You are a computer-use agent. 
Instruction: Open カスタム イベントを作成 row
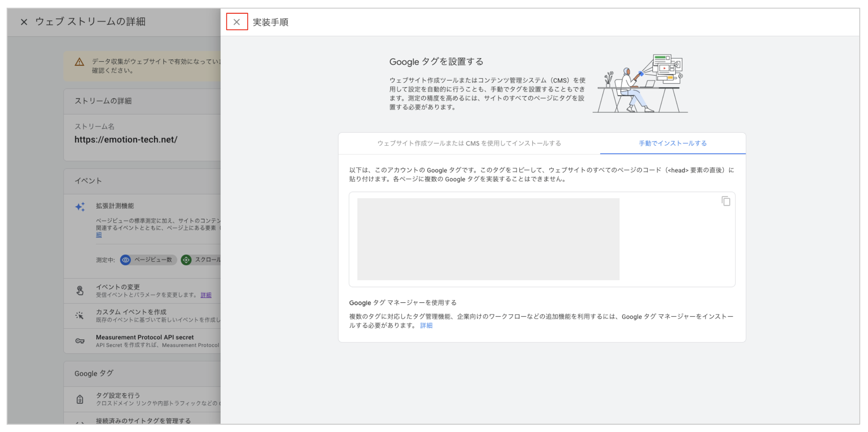click(x=142, y=316)
